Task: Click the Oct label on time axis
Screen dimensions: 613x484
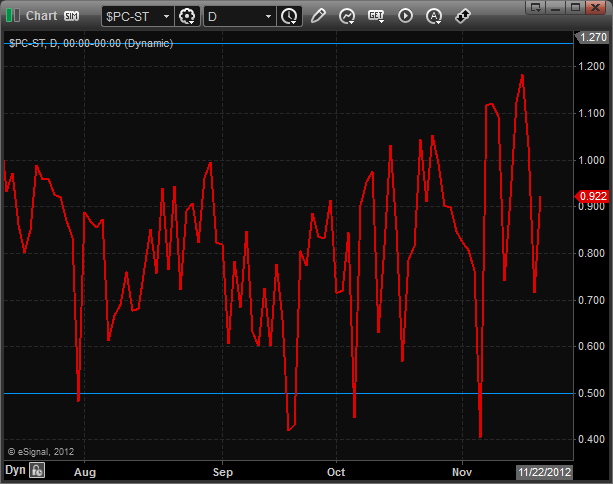Action: [x=336, y=472]
